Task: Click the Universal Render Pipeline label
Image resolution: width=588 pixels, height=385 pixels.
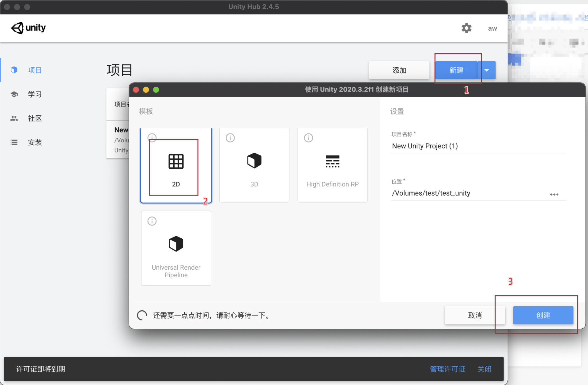Action: point(176,271)
